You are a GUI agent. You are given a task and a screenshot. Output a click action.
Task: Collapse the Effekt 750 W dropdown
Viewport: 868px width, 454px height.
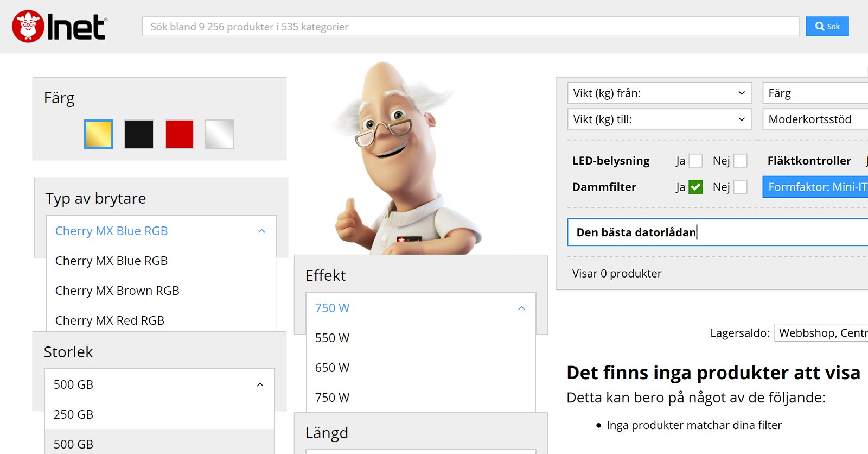point(421,308)
